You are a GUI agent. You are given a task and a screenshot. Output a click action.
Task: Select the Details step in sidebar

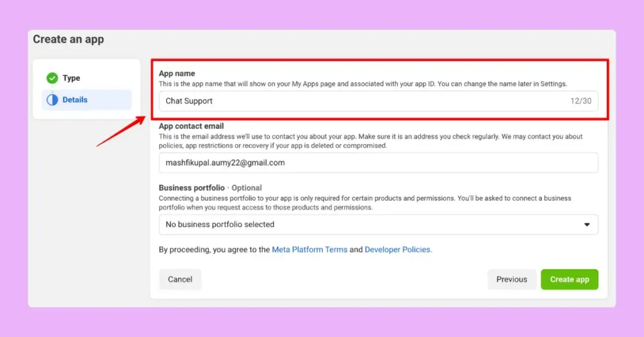pos(87,100)
